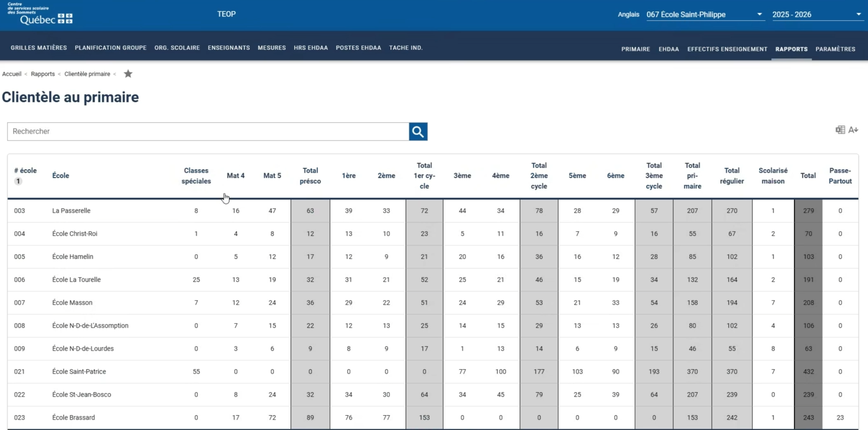Select the École St-Jean-Bosco row name
The width and height of the screenshot is (868, 430).
point(82,394)
